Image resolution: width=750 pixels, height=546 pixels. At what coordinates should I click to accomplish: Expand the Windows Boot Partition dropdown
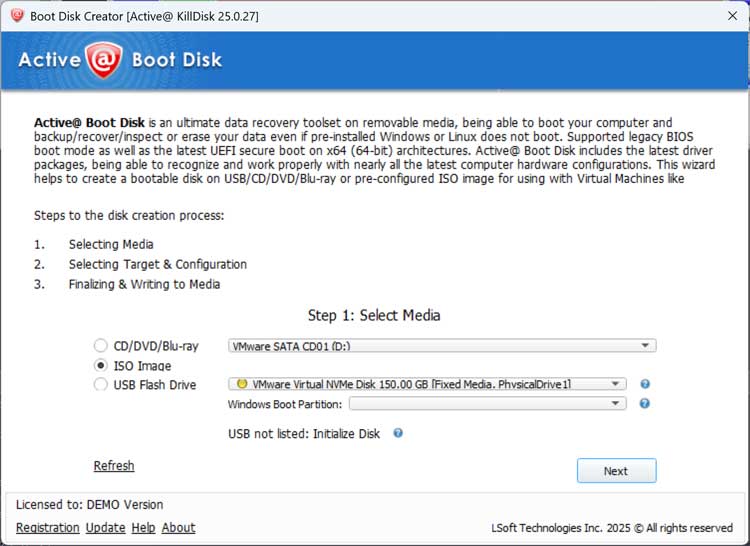tap(487, 404)
